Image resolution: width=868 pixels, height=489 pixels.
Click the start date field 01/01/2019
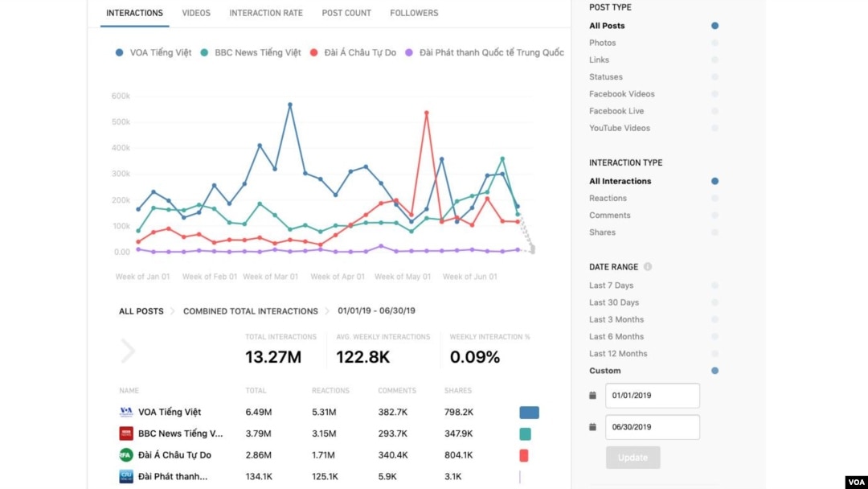(x=652, y=396)
